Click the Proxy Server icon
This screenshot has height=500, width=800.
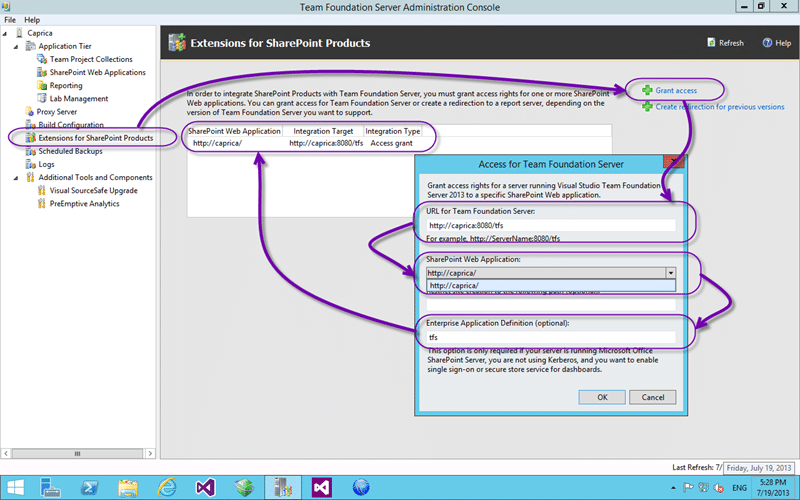30,112
